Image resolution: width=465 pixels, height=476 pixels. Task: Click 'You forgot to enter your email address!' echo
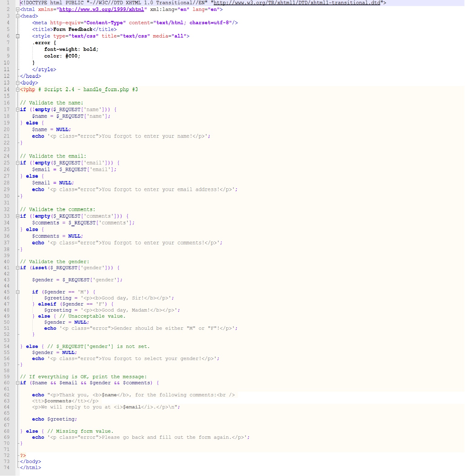coord(135,189)
